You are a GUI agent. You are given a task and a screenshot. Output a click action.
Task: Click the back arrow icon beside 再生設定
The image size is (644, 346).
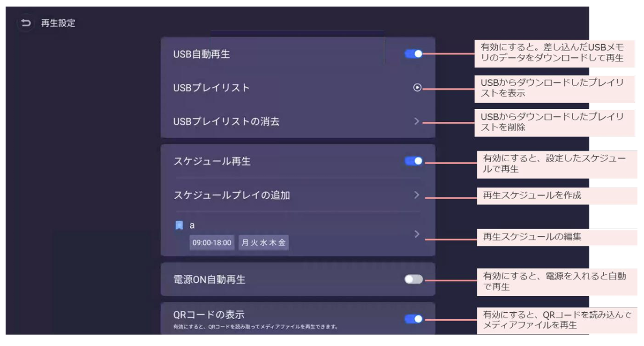(25, 23)
